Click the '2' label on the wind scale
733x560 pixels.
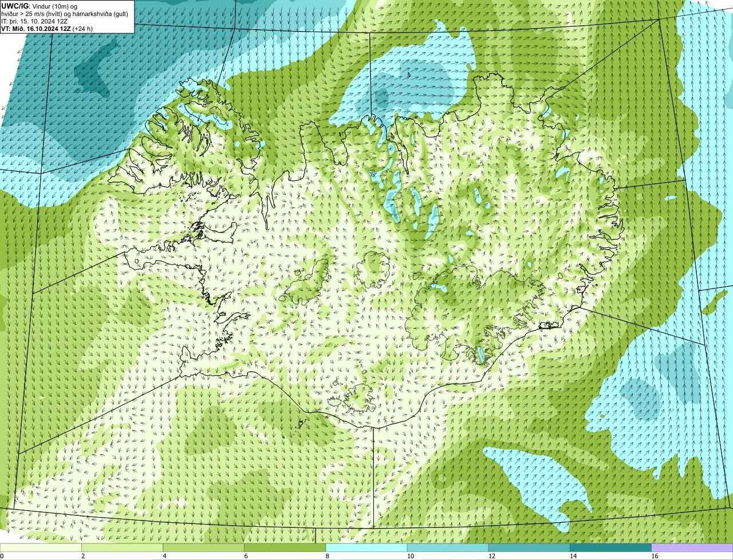pyautogui.click(x=83, y=556)
